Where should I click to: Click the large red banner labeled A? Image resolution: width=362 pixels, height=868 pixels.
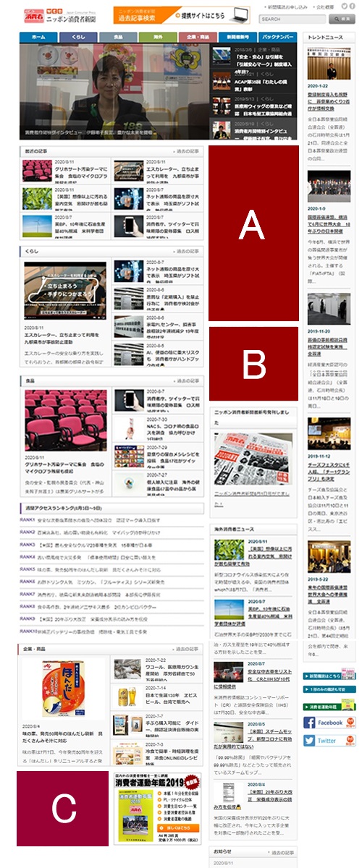pyautogui.click(x=252, y=233)
